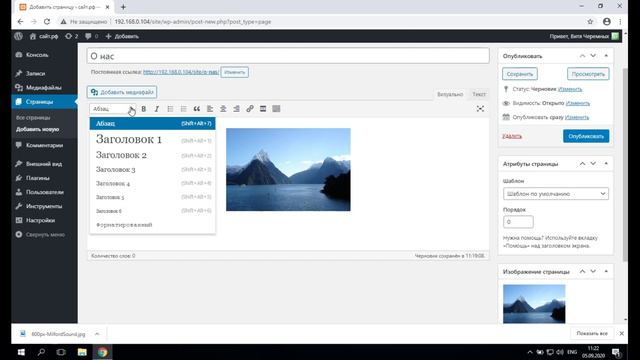640x360 pixels.
Task: Open comments indicator in admin bar
Action: coord(91,36)
